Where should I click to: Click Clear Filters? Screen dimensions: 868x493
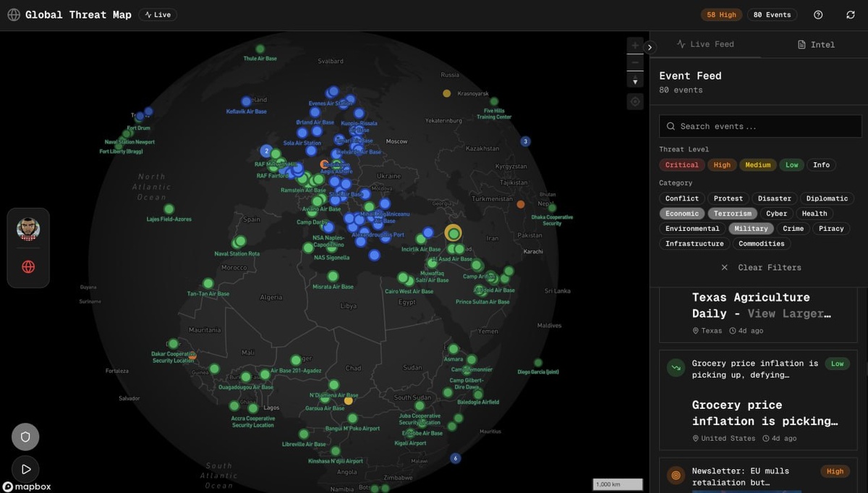(x=760, y=267)
